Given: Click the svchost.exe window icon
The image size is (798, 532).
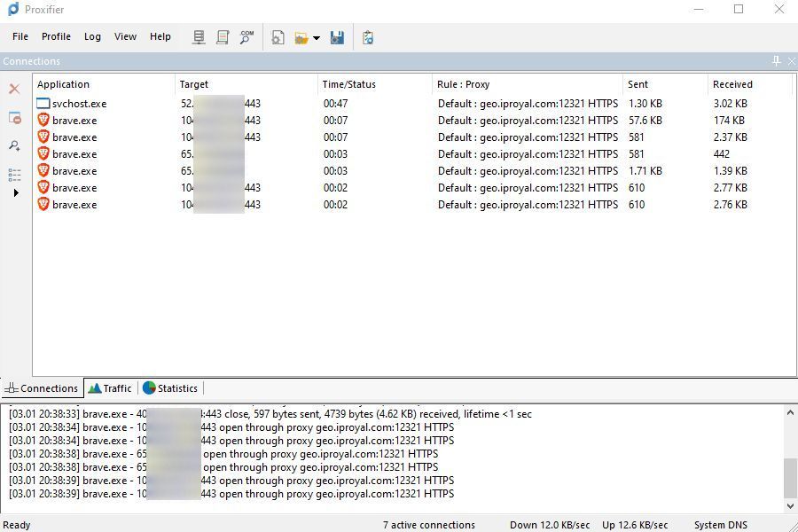Looking at the screenshot, I should coord(43,104).
